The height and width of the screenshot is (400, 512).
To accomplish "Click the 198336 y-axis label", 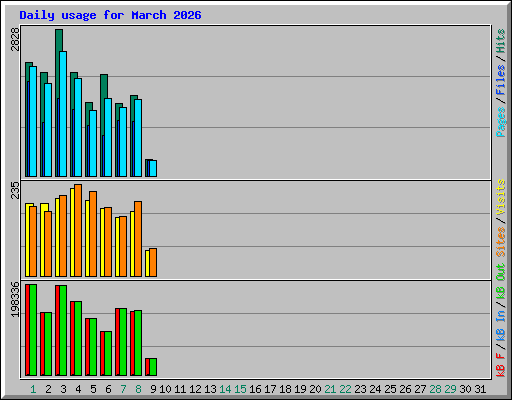I will click(x=15, y=299).
